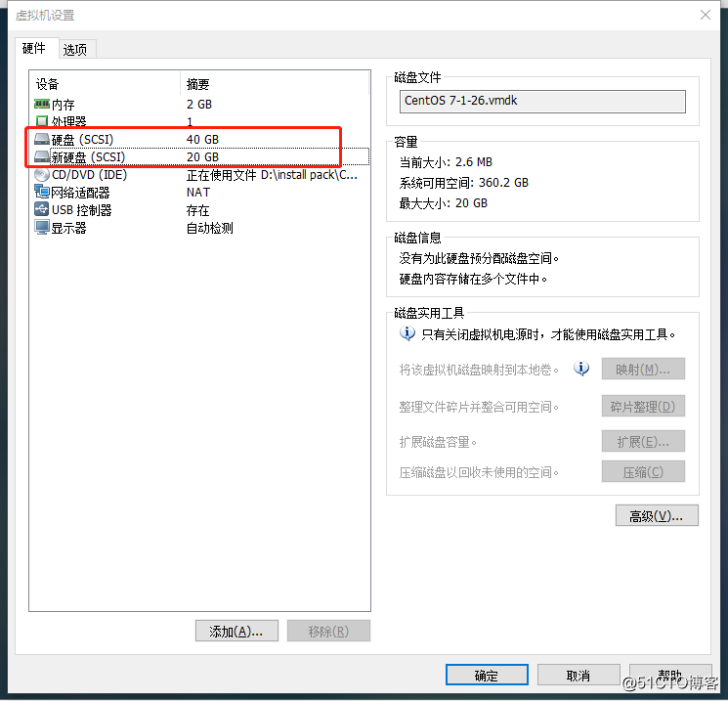Click the 20 GB new disk summary value
This screenshot has width=728, height=701.
(202, 157)
